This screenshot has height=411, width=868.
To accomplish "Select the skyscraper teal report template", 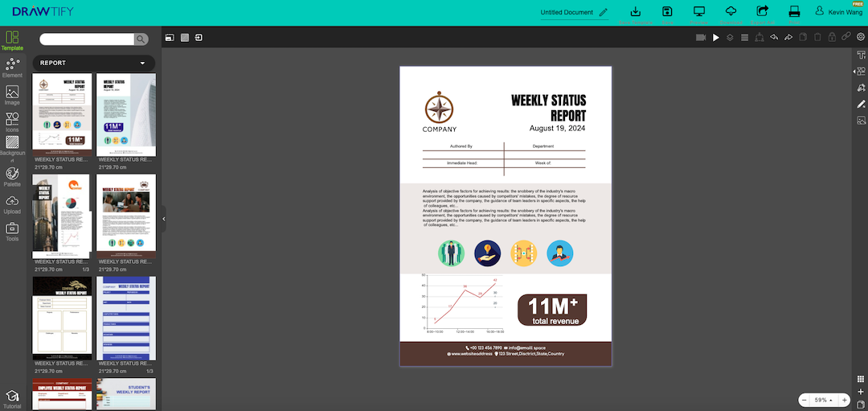I will pyautogui.click(x=126, y=115).
